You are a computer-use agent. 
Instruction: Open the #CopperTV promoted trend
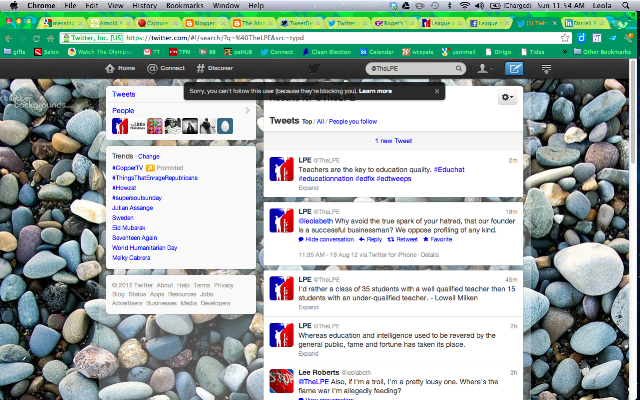click(x=128, y=168)
